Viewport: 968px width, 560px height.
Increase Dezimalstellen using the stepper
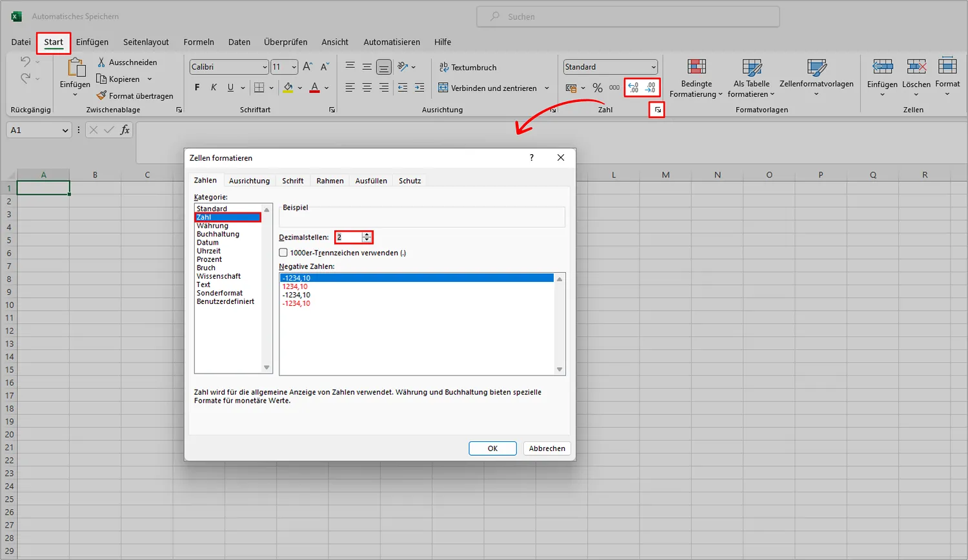[367, 234]
